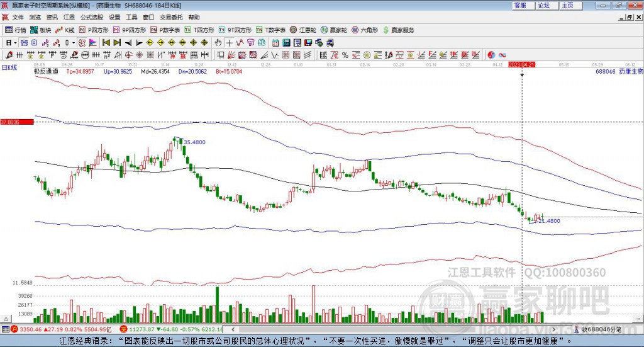Open the 公式选股 menu

92,17
